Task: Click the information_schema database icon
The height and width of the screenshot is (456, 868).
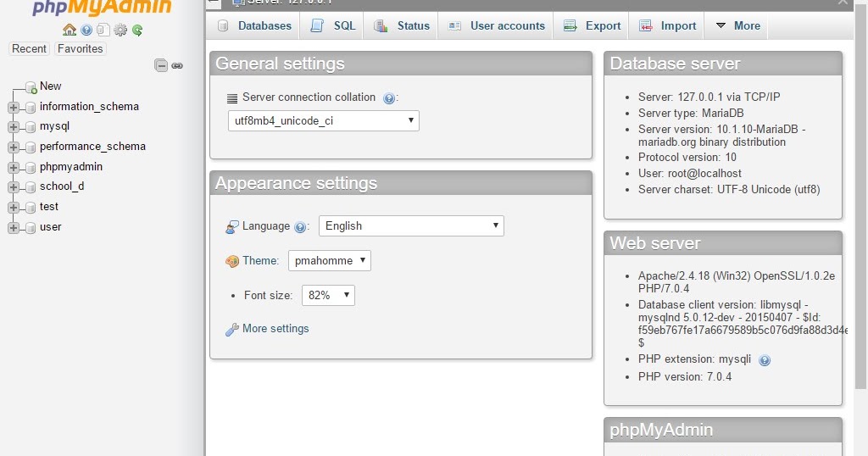Action: coord(31,108)
